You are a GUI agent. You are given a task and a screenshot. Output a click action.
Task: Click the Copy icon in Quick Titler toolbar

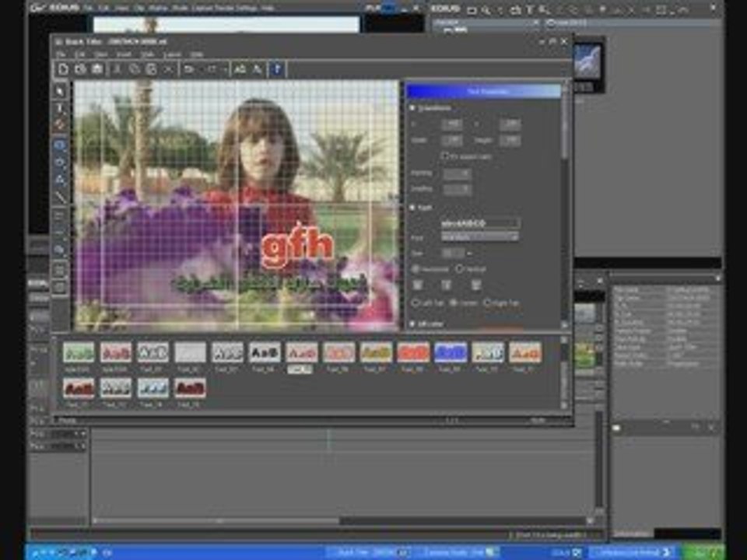coord(135,69)
